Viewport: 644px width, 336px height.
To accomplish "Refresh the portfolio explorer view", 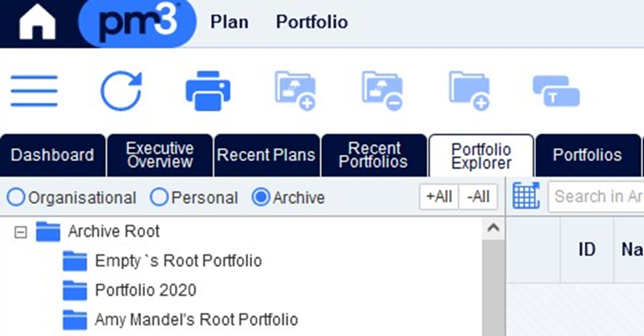I will [x=121, y=91].
